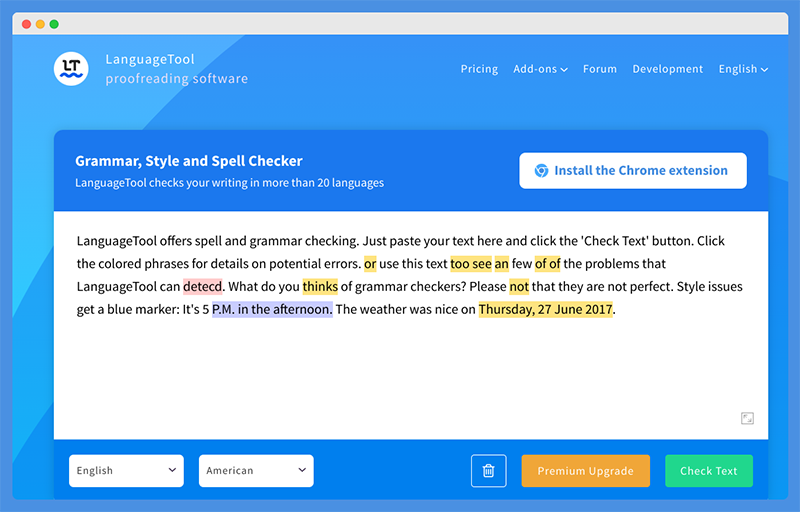Click the green maximize window button
The image size is (800, 512).
[x=54, y=24]
